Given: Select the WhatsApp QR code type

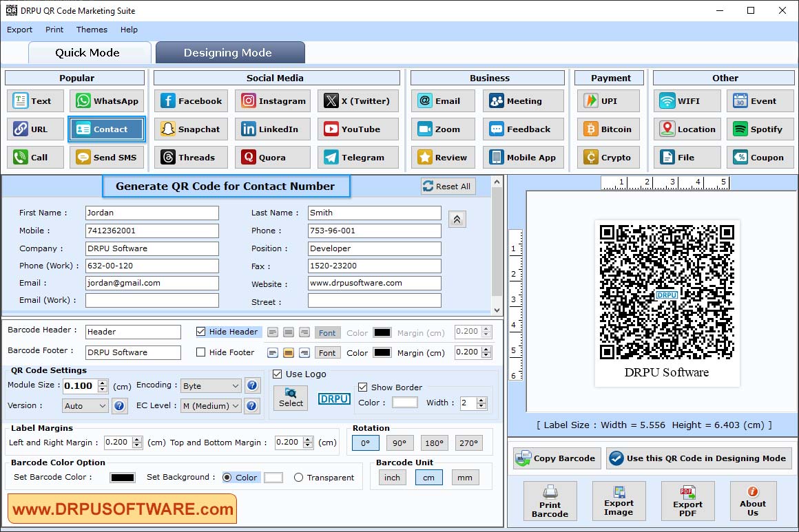Looking at the screenshot, I should click(x=107, y=100).
